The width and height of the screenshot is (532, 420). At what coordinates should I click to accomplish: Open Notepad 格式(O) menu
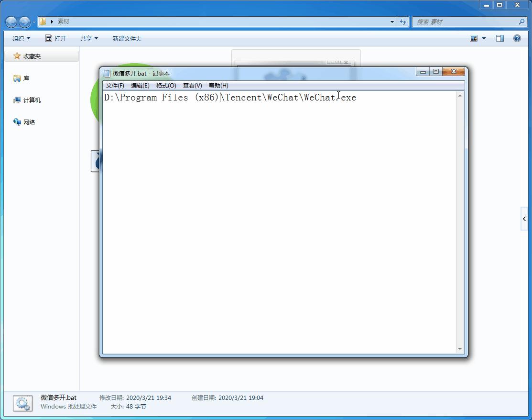click(166, 86)
